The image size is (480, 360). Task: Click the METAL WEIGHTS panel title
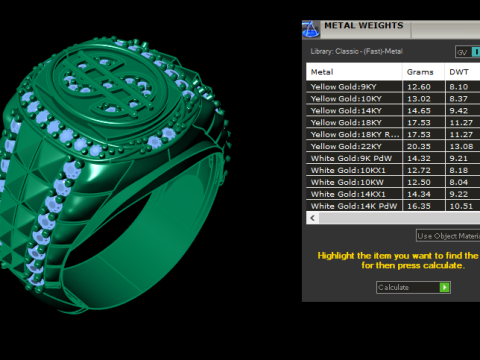click(x=364, y=25)
